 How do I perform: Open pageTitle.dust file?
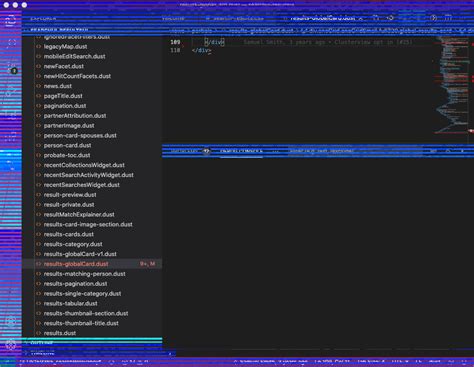click(x=63, y=96)
